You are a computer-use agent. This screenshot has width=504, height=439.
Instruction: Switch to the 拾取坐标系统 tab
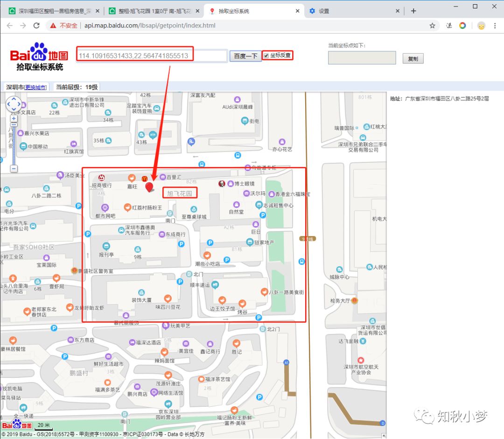tap(254, 11)
